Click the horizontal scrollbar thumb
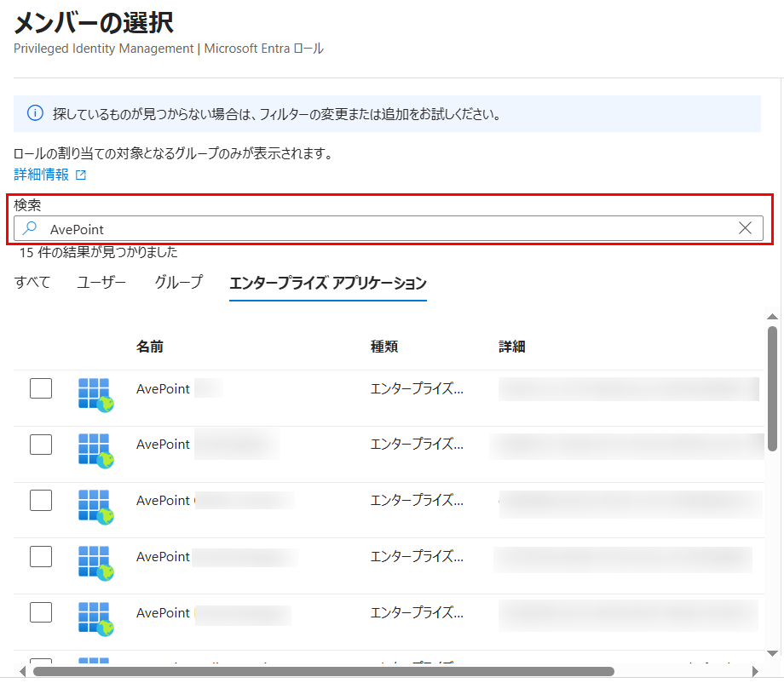Image resolution: width=784 pixels, height=683 pixels. pos(324,672)
